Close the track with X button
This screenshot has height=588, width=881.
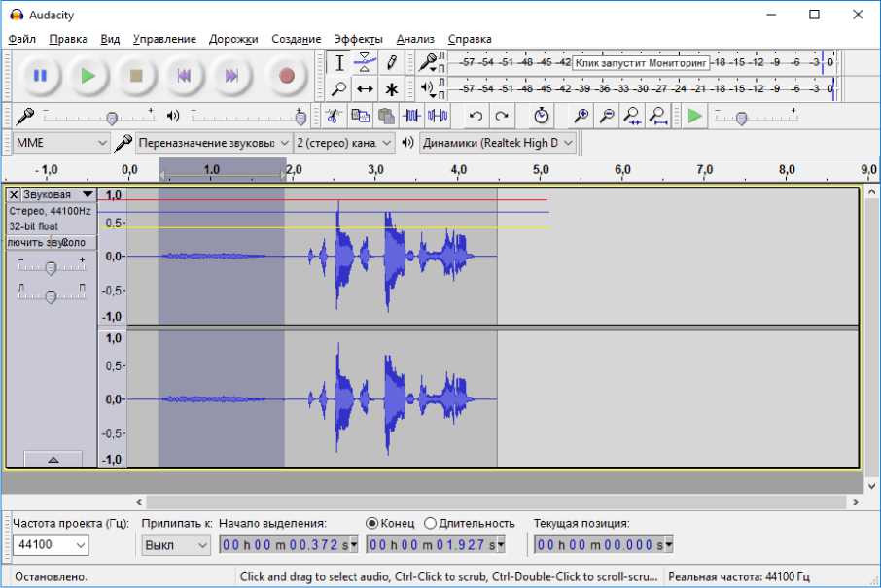pos(14,194)
